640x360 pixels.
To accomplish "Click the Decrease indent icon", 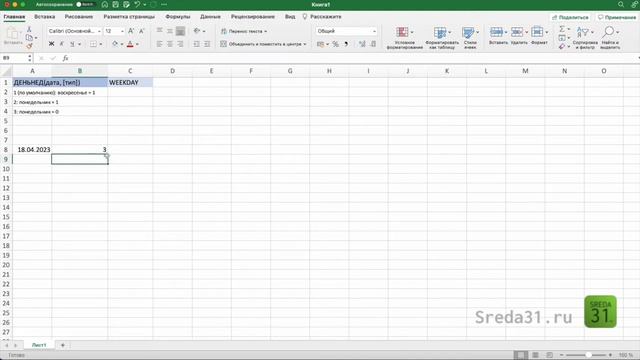I will pos(196,44).
